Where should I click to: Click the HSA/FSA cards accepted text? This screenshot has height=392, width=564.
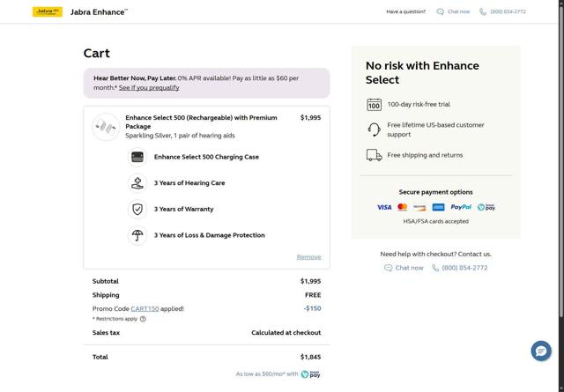click(x=436, y=221)
